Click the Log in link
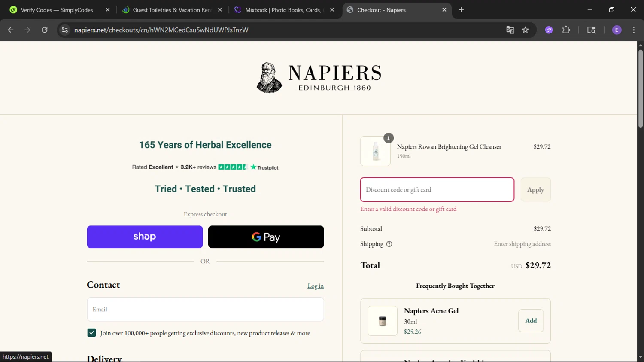The image size is (644, 362). [x=316, y=286]
